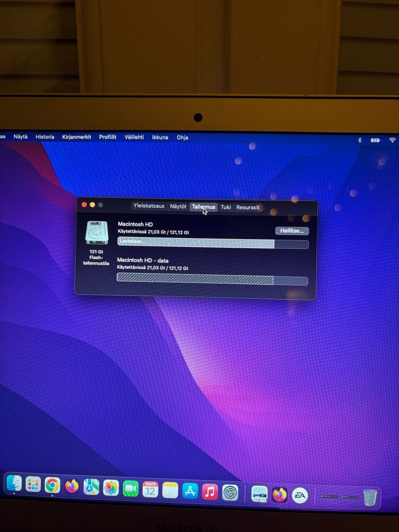This screenshot has width=399, height=532.
Task: Open Finder from the Dock
Action: click(x=14, y=483)
